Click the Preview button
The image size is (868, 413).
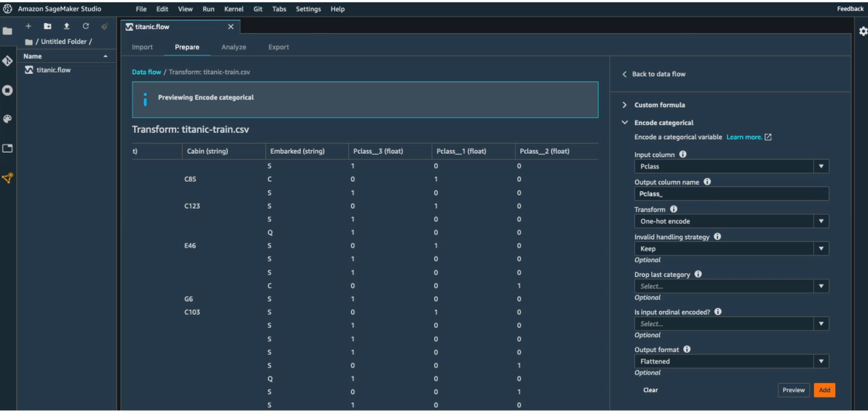click(793, 390)
